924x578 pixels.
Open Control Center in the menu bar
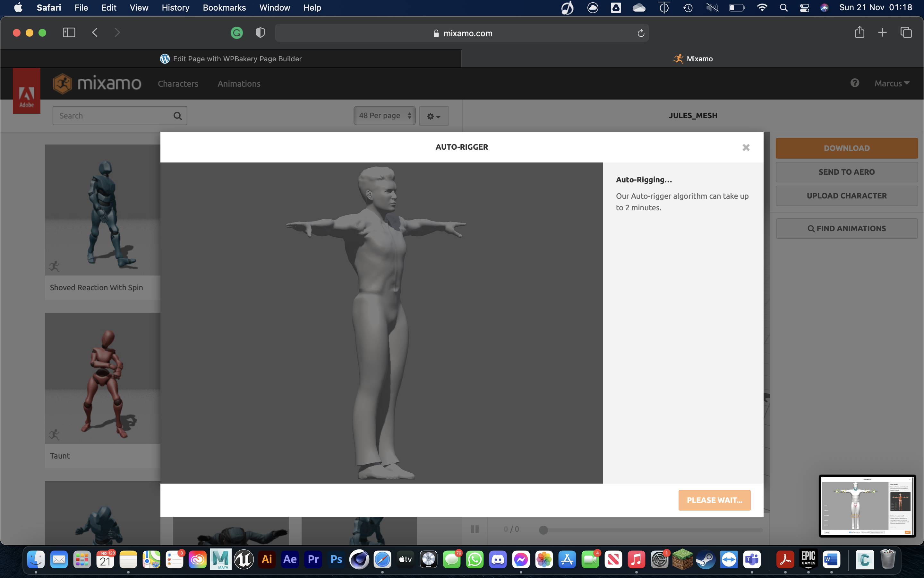click(x=805, y=8)
